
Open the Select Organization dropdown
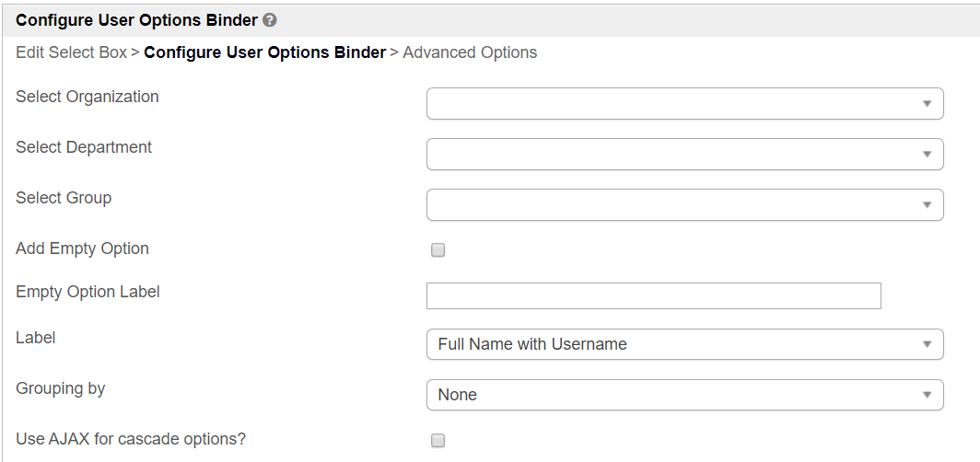(x=684, y=104)
